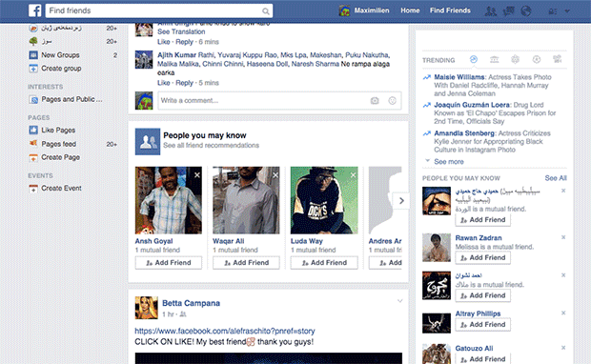Open Waqar Ali profile name link
The image size is (591, 364).
click(x=229, y=241)
